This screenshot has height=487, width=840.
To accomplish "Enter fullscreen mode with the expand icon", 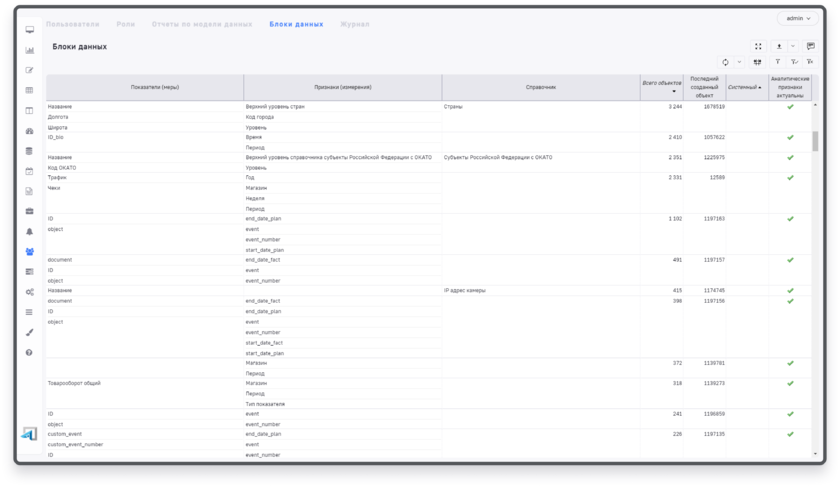I will (x=758, y=46).
